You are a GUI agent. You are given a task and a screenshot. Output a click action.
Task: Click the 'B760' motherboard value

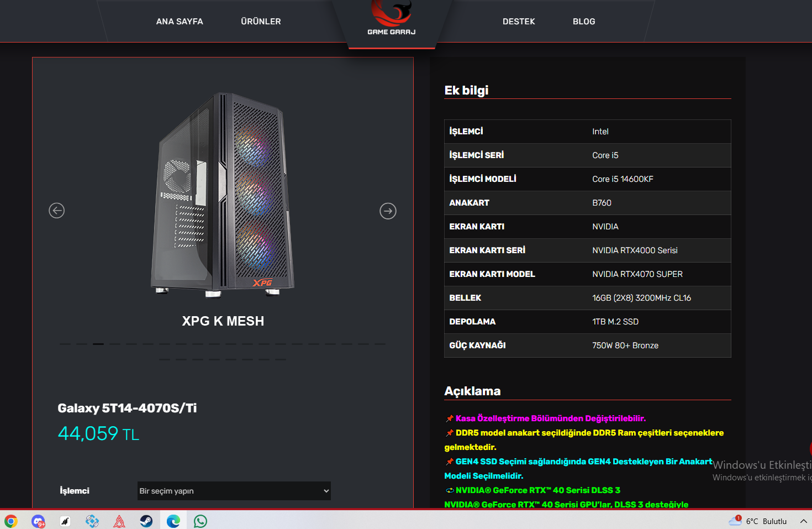[x=602, y=203]
